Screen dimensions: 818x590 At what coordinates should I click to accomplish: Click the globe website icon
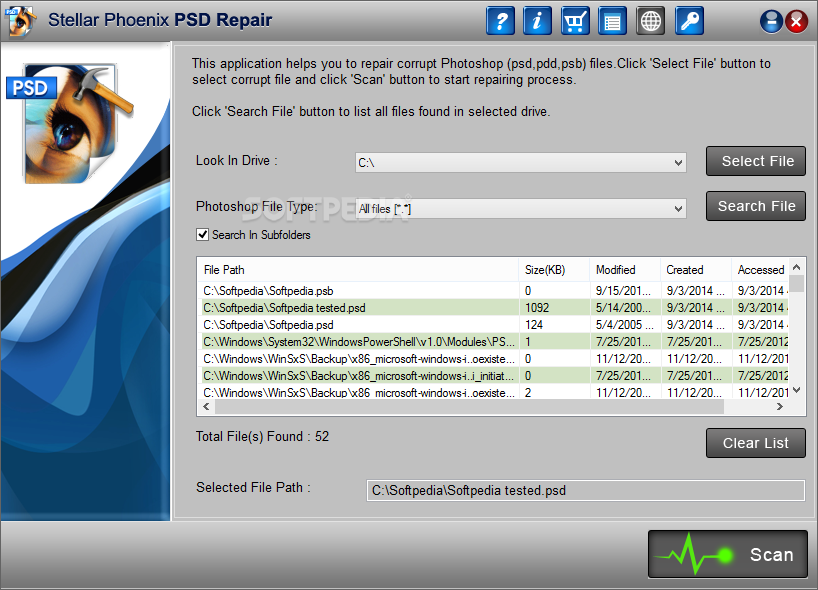(x=651, y=21)
